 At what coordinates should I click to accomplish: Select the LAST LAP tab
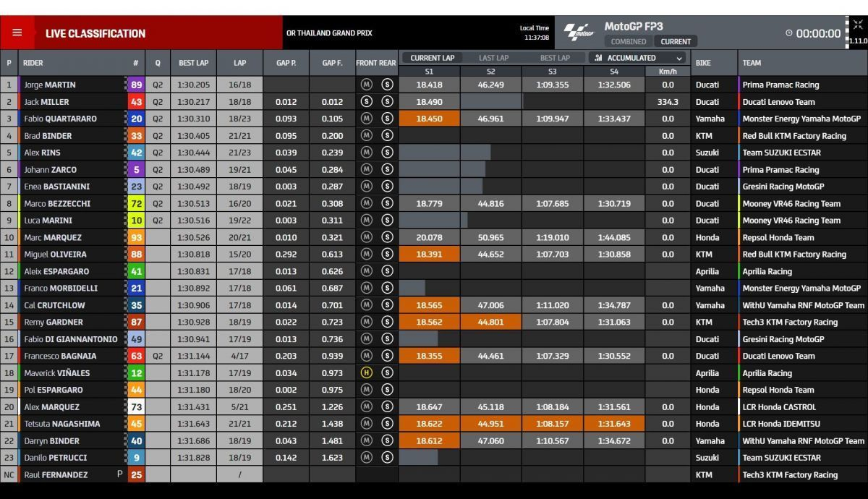493,58
